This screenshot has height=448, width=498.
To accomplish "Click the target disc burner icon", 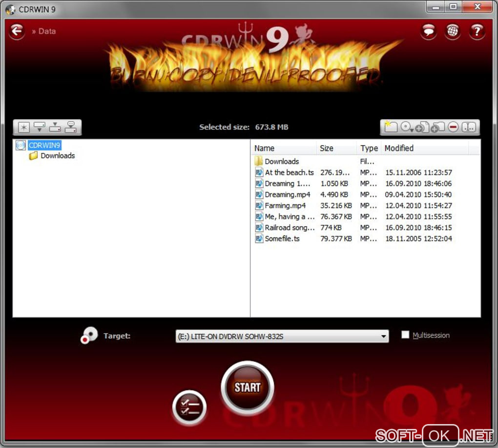I will [x=89, y=335].
